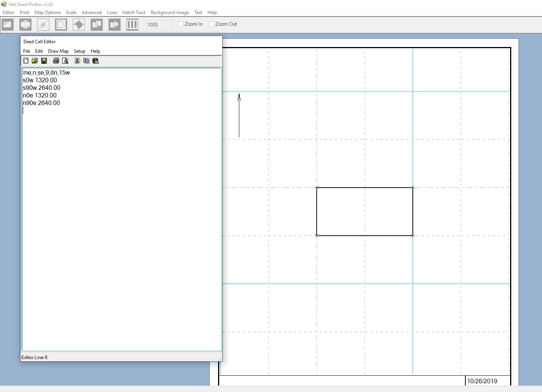
Task: Click the floppy disk save icon
Action: point(44,61)
